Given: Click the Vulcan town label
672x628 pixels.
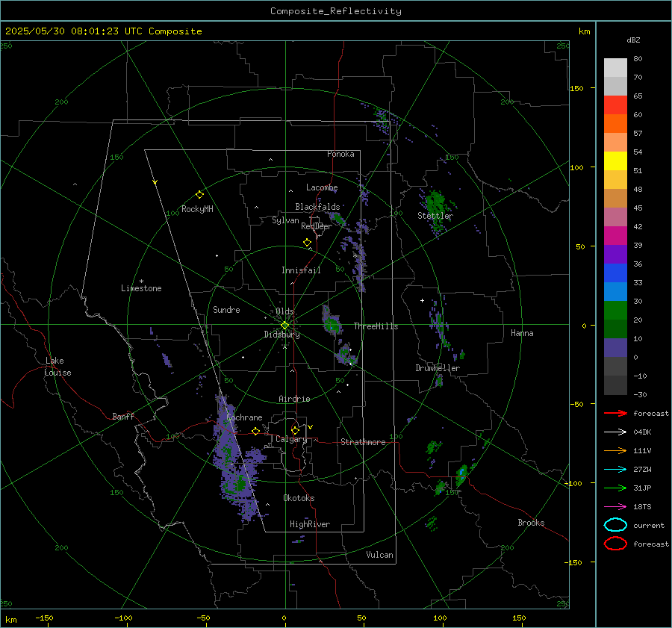Looking at the screenshot, I should click(379, 555).
